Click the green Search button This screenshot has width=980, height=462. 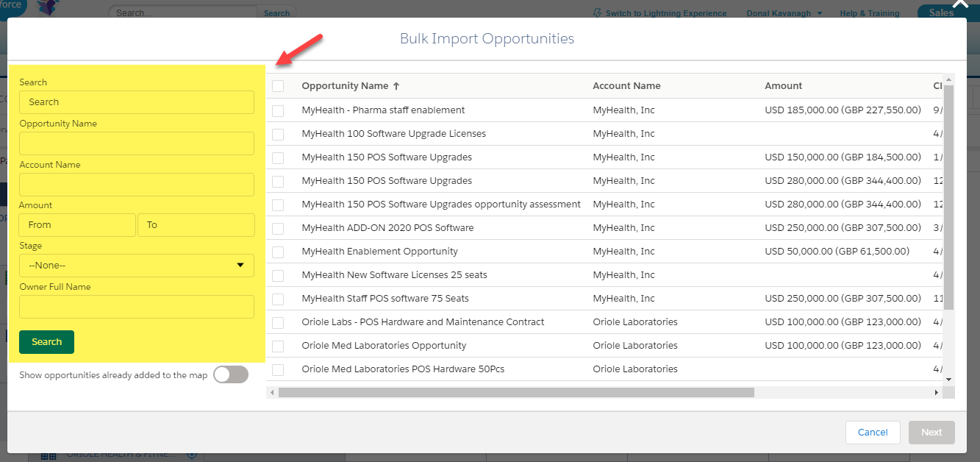click(x=46, y=342)
